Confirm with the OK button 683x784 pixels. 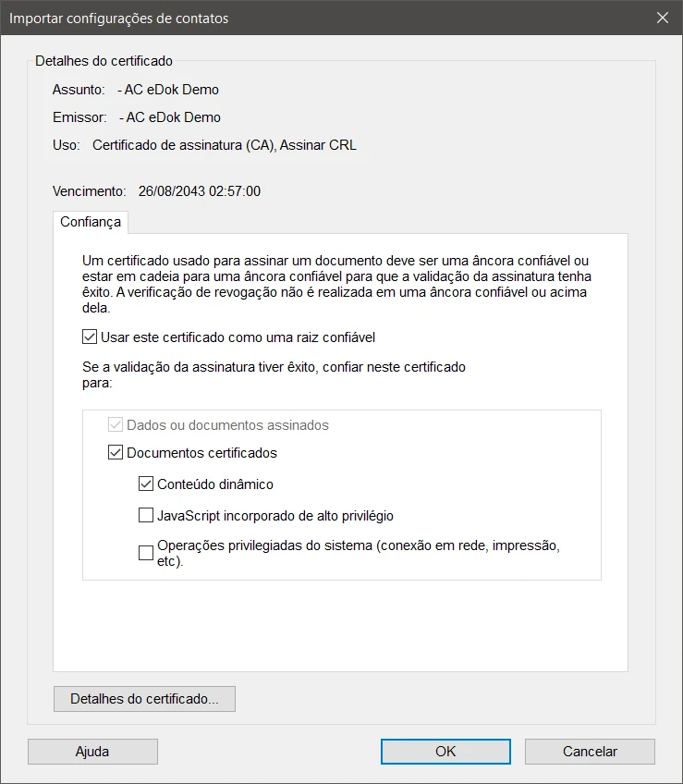click(x=445, y=752)
